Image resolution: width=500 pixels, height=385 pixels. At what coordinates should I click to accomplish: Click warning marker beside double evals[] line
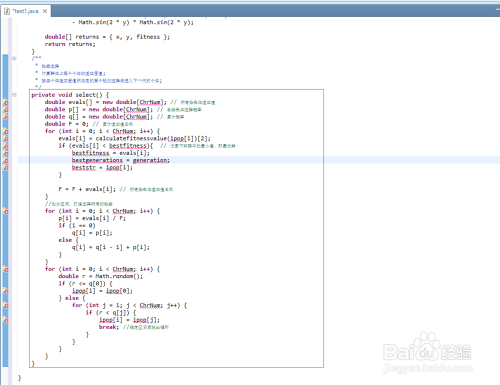point(6,102)
